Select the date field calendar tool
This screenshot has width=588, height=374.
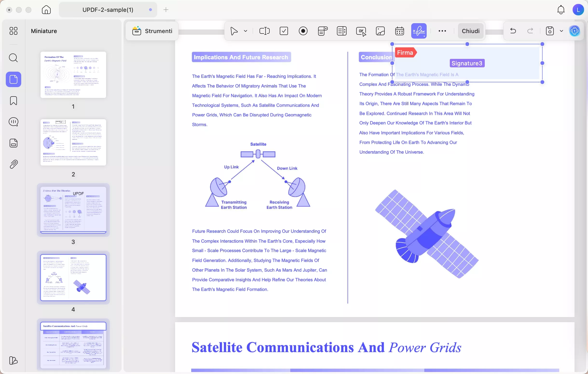point(399,31)
